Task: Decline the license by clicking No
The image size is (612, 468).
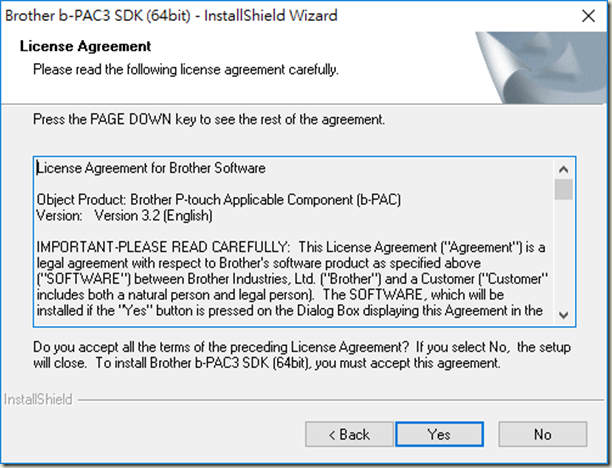Action: [x=543, y=434]
